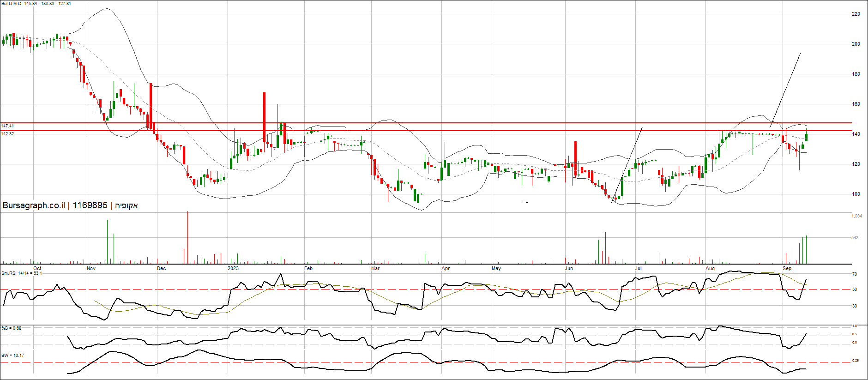868x380 pixels.
Task: Click the Sm.RSI 14/14 indicator label
Action: (21, 273)
